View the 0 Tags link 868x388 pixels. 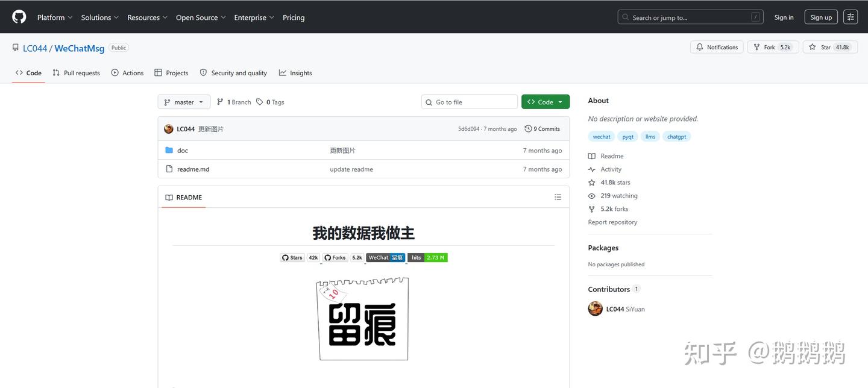point(270,102)
